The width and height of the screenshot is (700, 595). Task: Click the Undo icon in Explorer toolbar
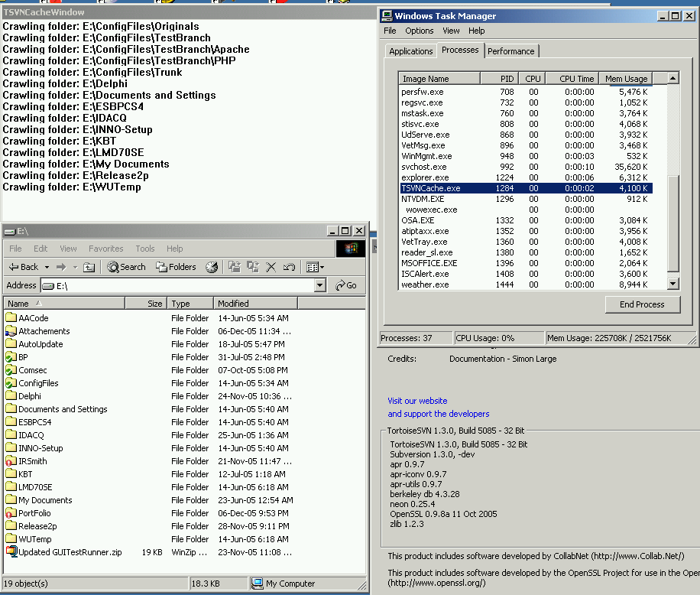[x=290, y=267]
